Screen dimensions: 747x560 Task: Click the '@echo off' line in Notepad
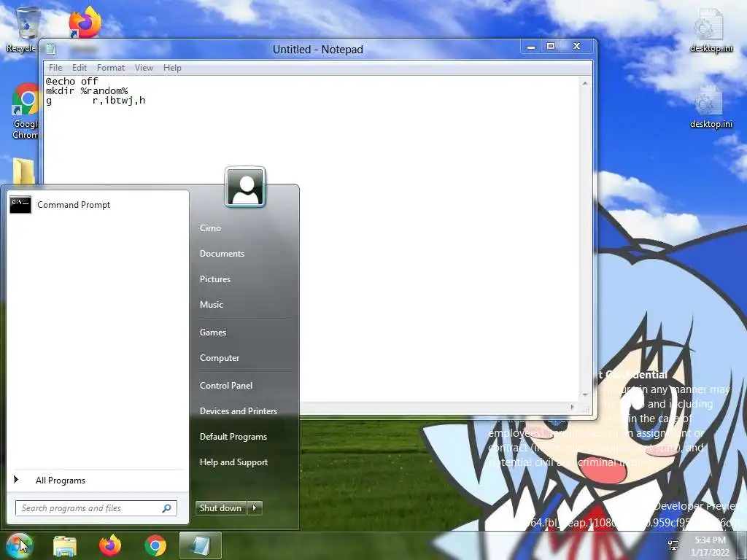coord(72,82)
